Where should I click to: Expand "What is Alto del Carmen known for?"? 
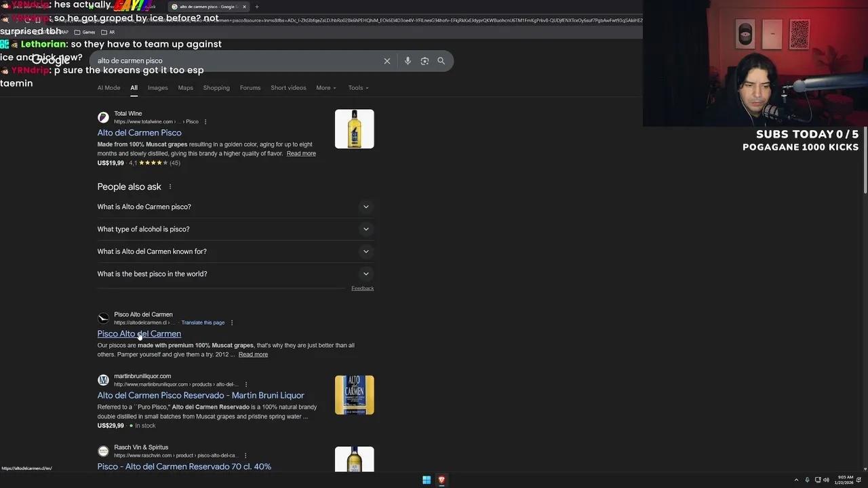pos(235,251)
